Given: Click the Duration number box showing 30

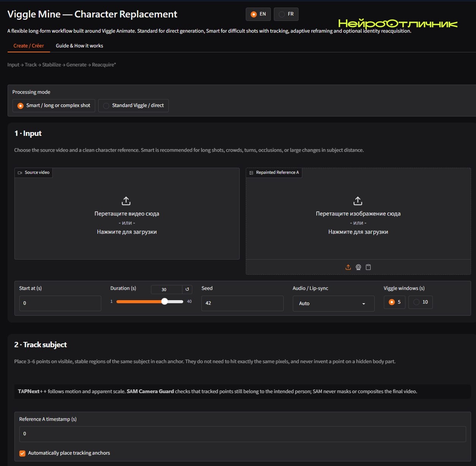Looking at the screenshot, I should coord(167,290).
